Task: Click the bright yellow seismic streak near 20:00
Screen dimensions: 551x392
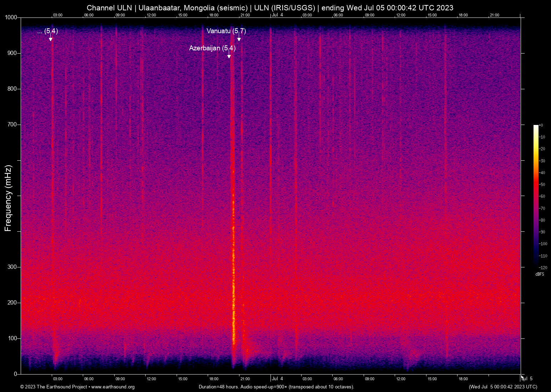Action: click(234, 314)
